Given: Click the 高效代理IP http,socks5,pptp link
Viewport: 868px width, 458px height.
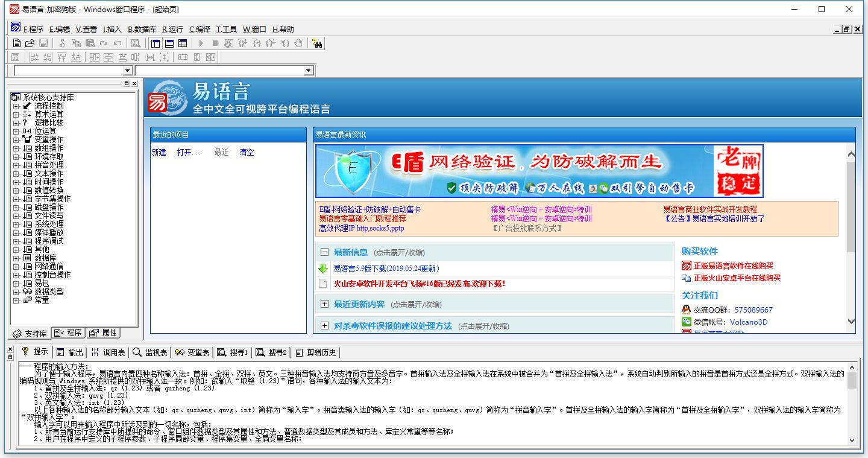Looking at the screenshot, I should [362, 228].
